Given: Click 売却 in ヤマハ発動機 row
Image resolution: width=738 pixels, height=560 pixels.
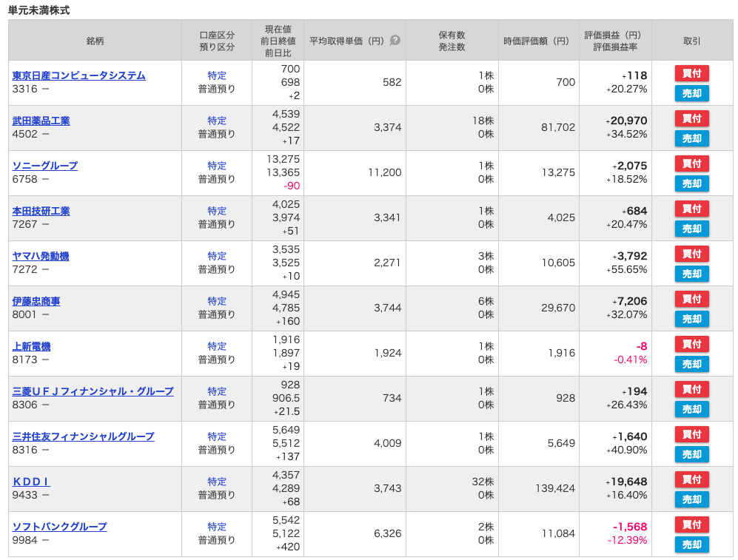Looking at the screenshot, I should (x=692, y=274).
